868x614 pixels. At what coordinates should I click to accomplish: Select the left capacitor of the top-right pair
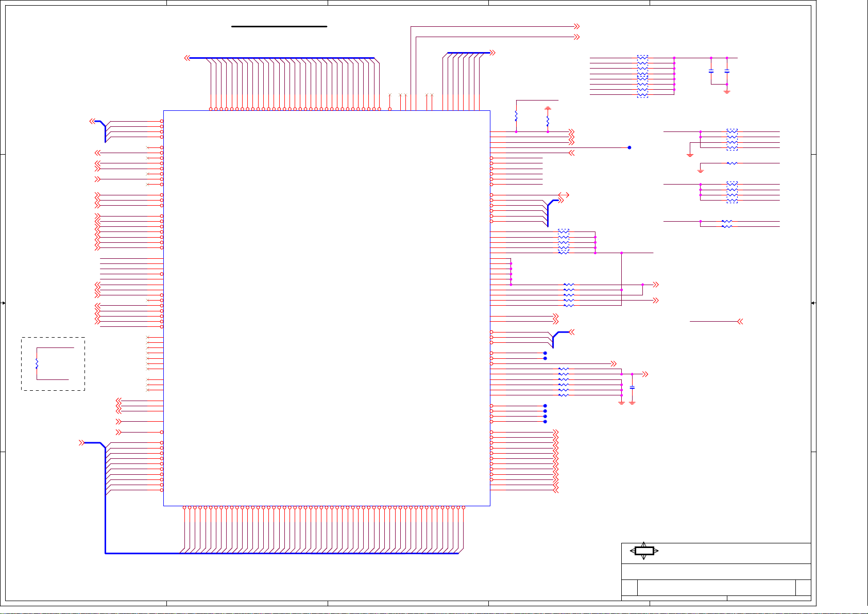[x=711, y=71]
